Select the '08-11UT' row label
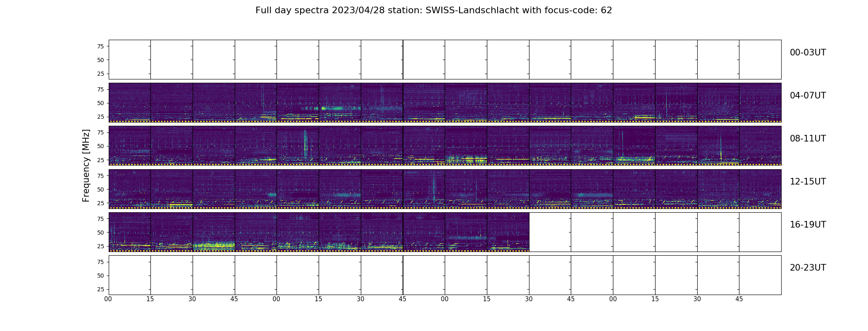 click(x=808, y=139)
